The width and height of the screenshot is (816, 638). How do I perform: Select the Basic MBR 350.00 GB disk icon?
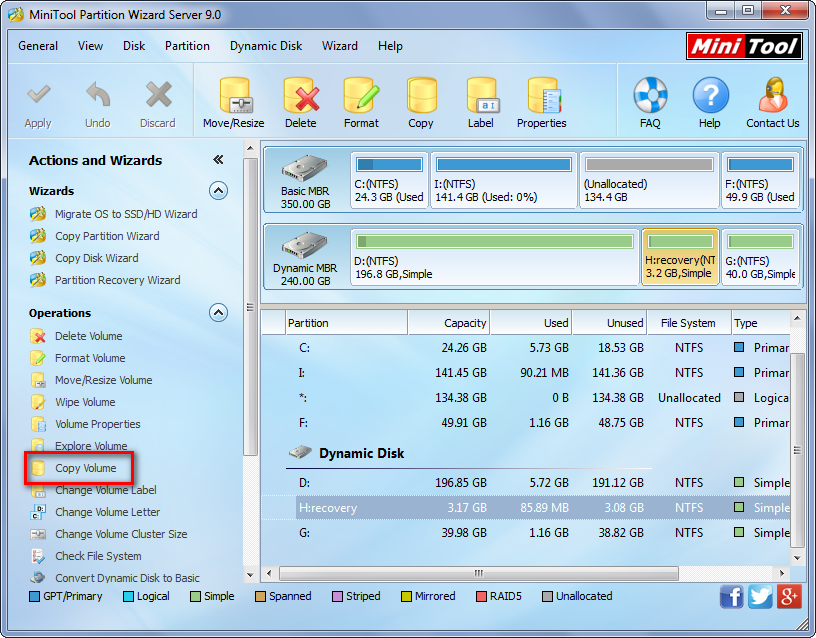coord(305,169)
